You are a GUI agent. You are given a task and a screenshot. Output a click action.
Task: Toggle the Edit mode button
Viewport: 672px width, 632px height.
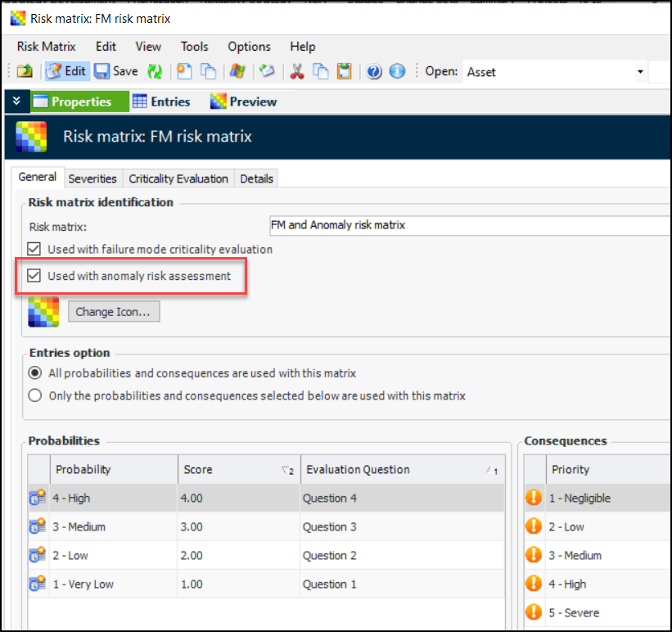pyautogui.click(x=66, y=71)
